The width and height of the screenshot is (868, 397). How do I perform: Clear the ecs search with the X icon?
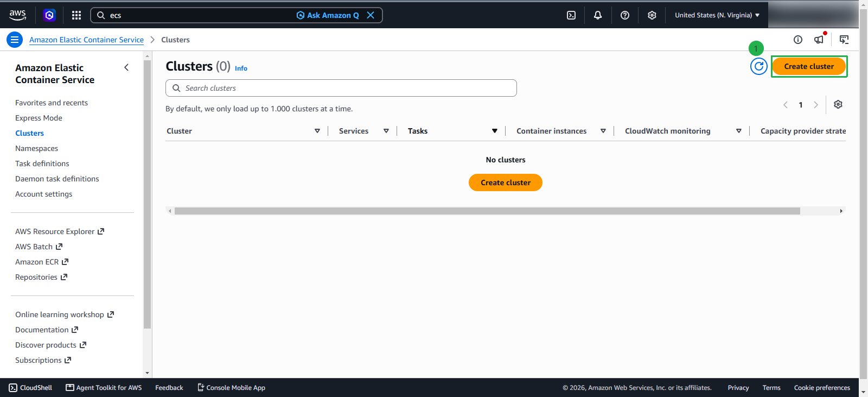click(x=371, y=15)
